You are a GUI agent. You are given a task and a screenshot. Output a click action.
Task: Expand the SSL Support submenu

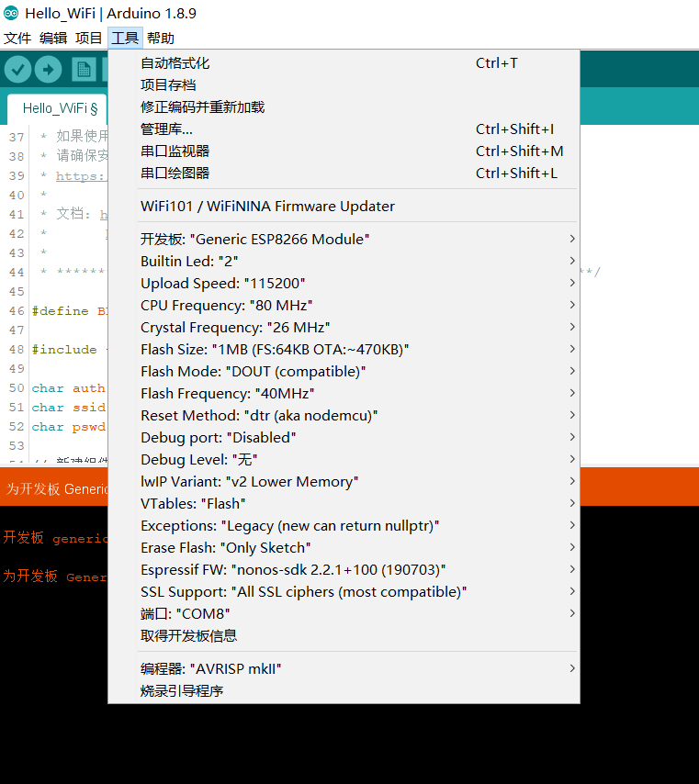tap(344, 591)
